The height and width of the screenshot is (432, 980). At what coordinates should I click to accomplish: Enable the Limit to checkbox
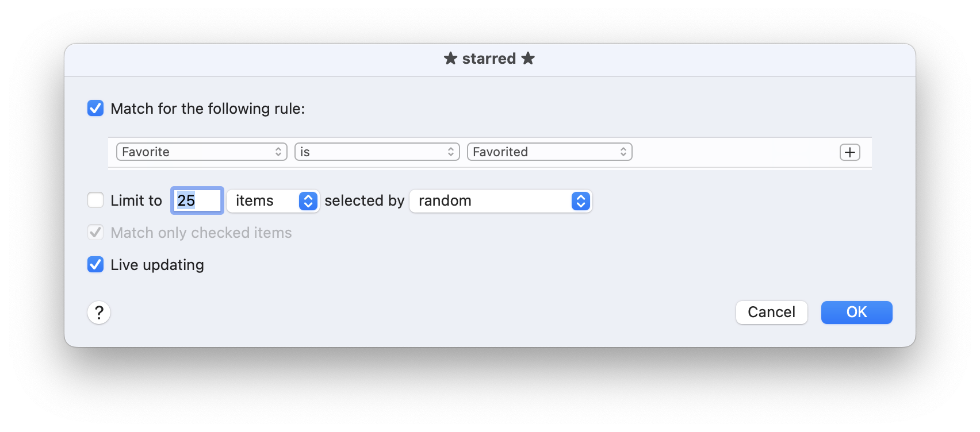coord(95,200)
